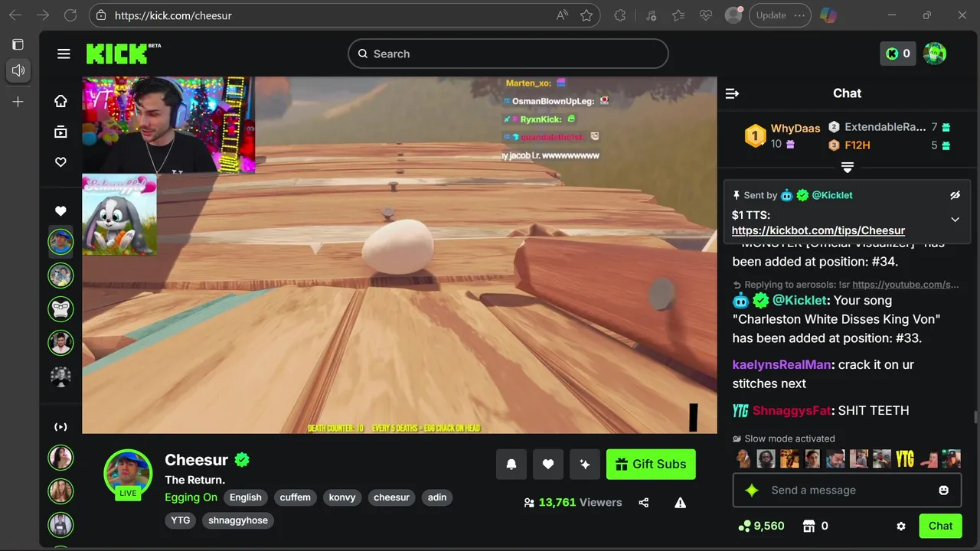The width and height of the screenshot is (980, 551).
Task: Focus the Send a message field
Action: click(848, 490)
